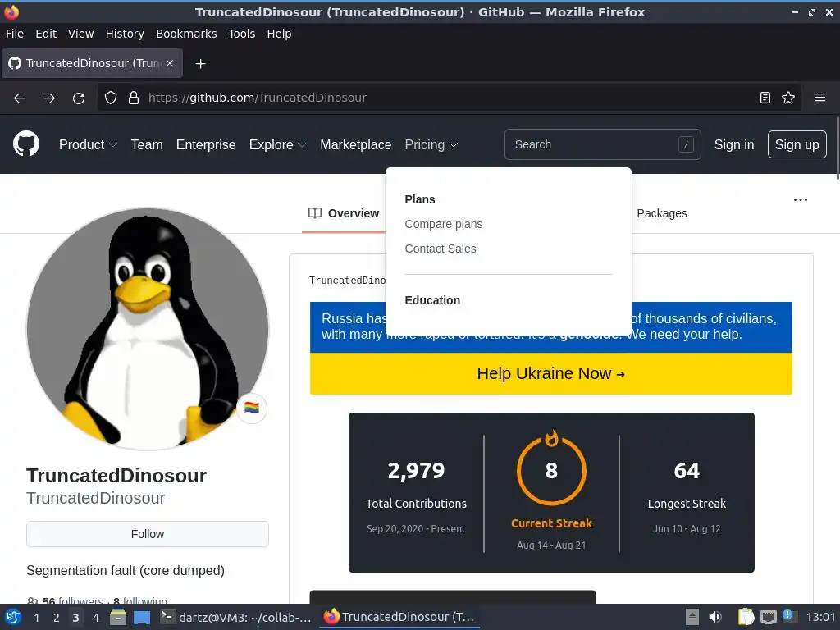Open the Firefox hamburger menu
840x630 pixels.
click(x=820, y=98)
